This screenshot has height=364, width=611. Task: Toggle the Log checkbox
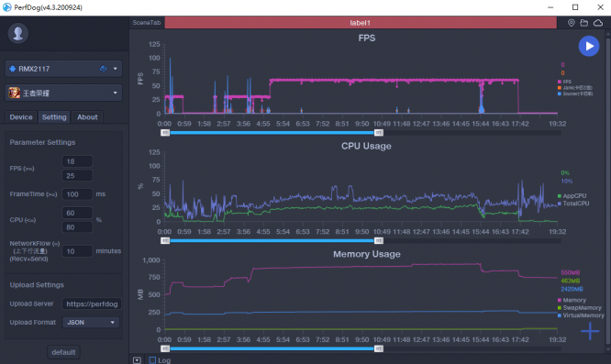coord(152,360)
